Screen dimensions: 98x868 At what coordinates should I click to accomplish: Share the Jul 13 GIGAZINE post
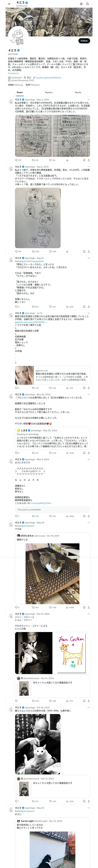[89, 388]
